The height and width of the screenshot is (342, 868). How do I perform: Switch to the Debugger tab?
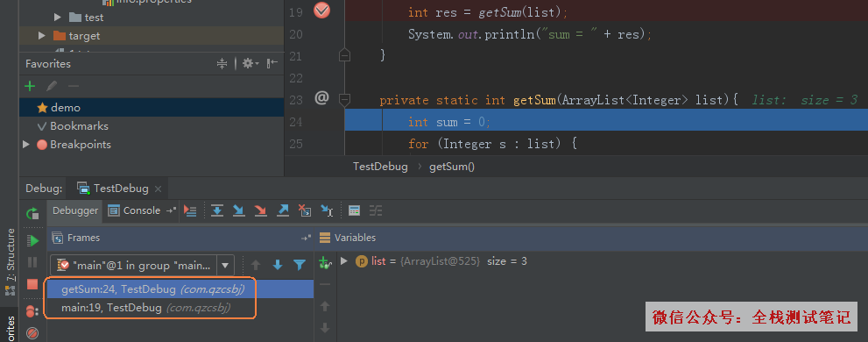[x=75, y=210]
